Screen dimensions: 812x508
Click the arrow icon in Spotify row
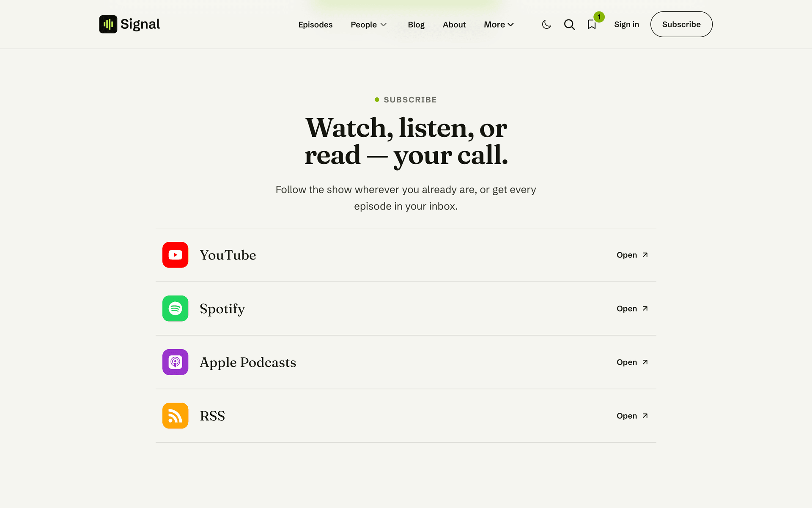pos(645,309)
